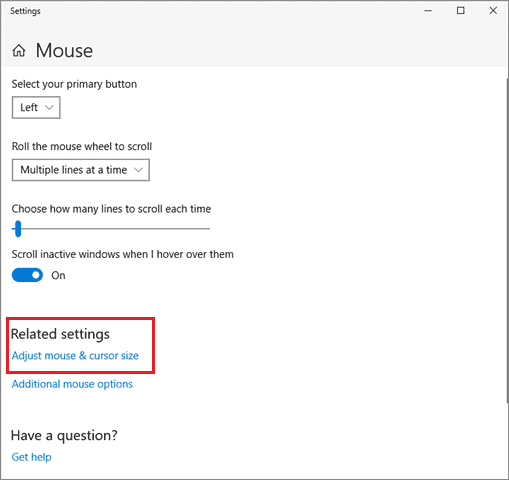
Task: Click the Roll the mouse wheel to scroll label
Action: pyautogui.click(x=82, y=146)
